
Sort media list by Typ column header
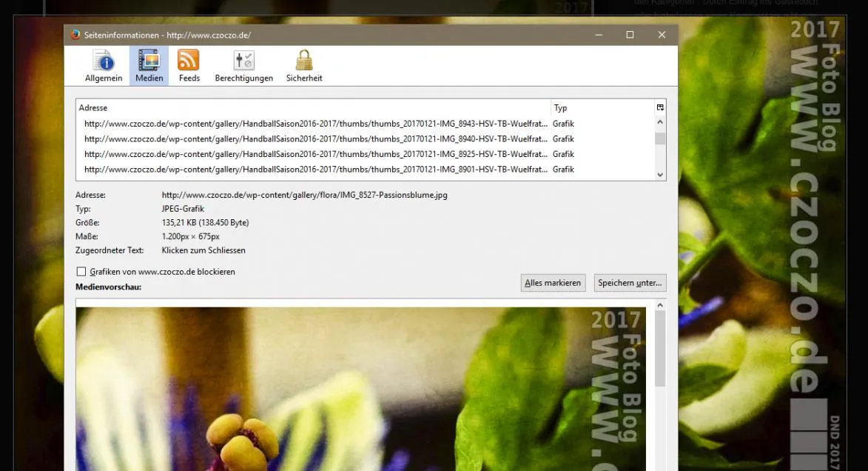[x=603, y=107]
